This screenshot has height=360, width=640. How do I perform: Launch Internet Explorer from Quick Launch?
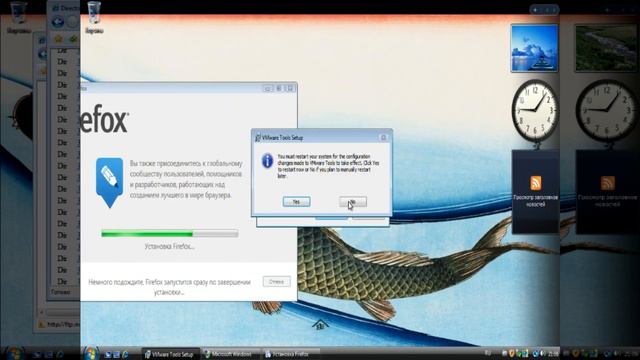pyautogui.click(x=125, y=355)
